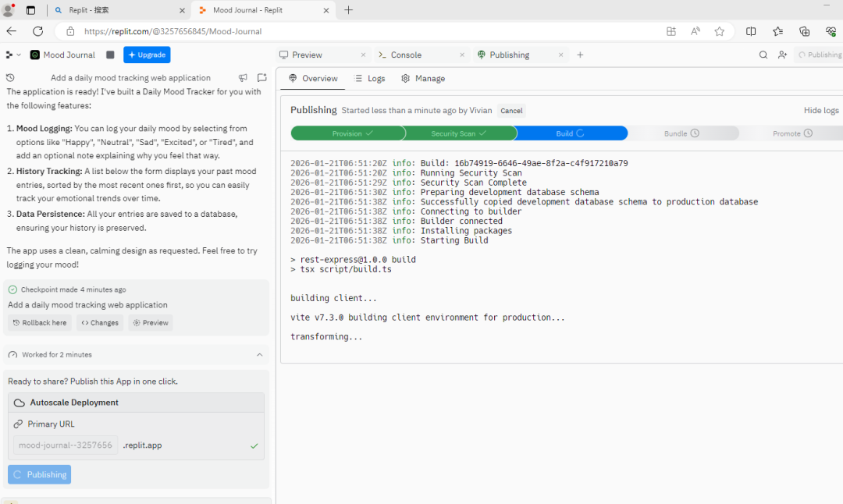
Task: Switch to the Console tab
Action: click(x=406, y=55)
